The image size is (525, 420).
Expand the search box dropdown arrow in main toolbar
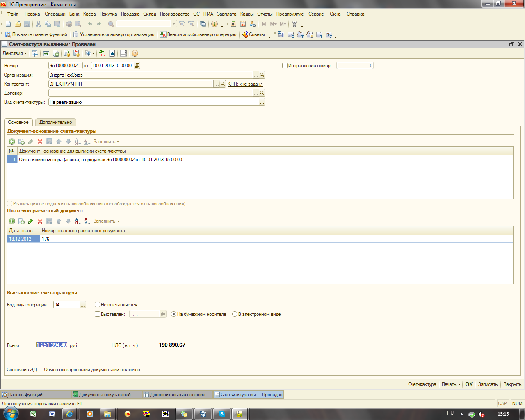(174, 24)
